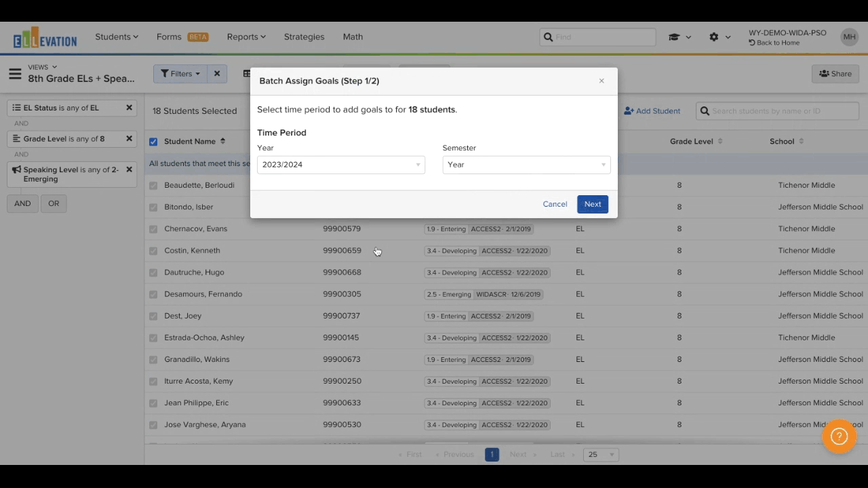Open the Semester dropdown
The image size is (868, 488).
coord(526,165)
